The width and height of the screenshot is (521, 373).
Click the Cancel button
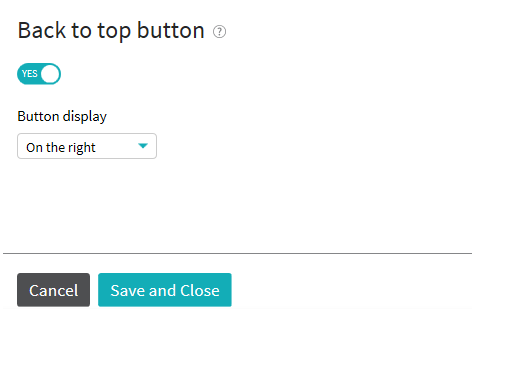click(x=53, y=290)
